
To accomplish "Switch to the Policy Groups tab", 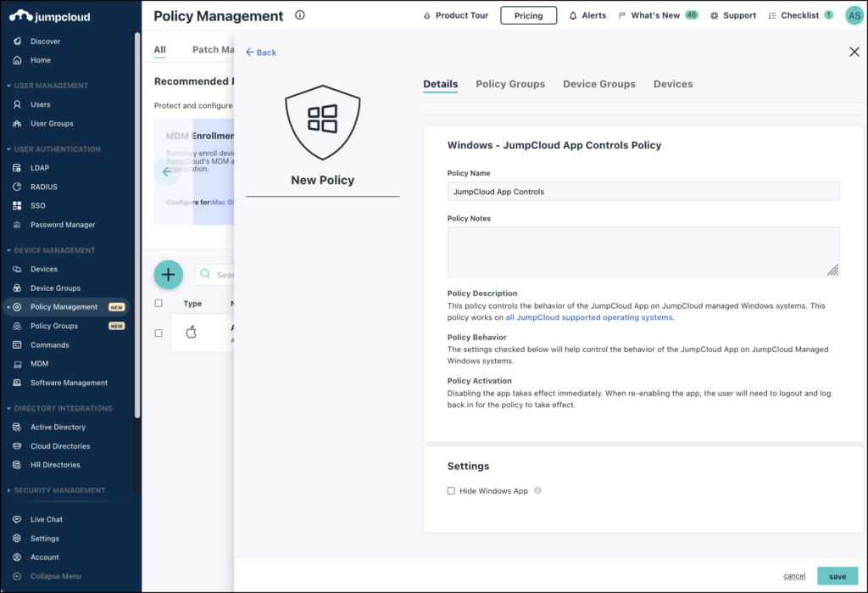I will tap(510, 84).
